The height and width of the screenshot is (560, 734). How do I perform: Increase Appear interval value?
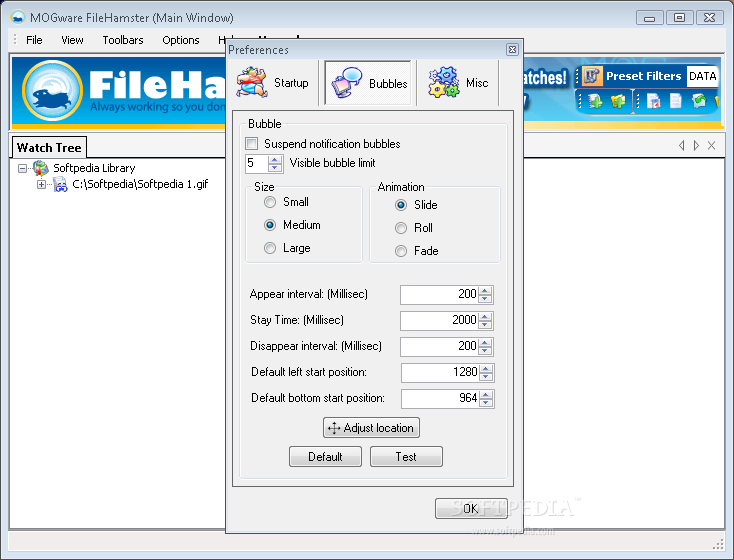click(485, 290)
